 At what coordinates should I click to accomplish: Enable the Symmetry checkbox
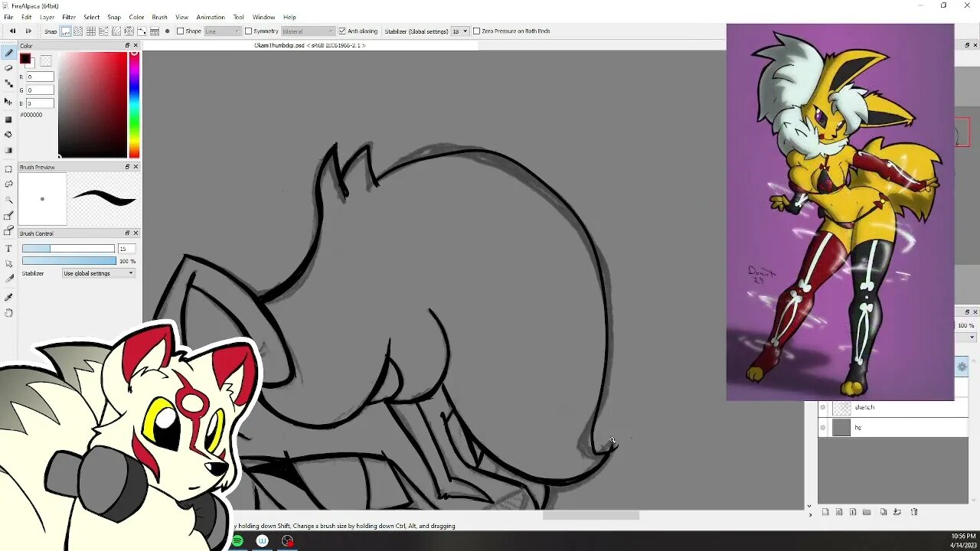pyautogui.click(x=248, y=31)
